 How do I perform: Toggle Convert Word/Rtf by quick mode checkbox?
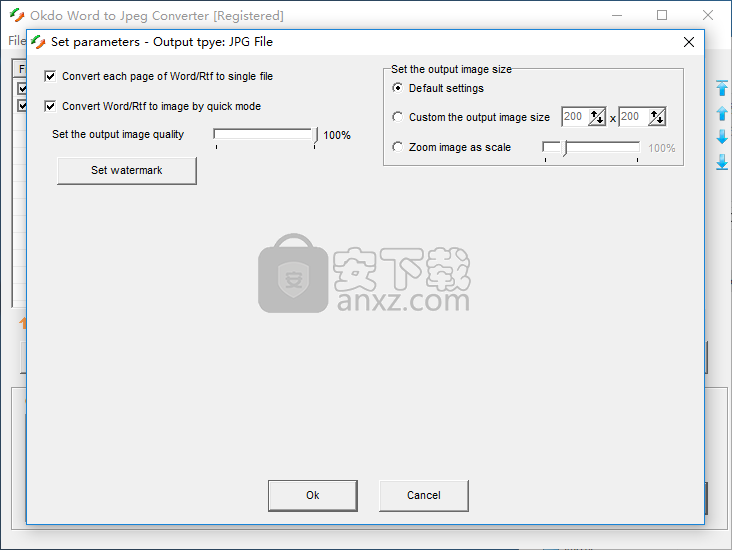point(50,106)
